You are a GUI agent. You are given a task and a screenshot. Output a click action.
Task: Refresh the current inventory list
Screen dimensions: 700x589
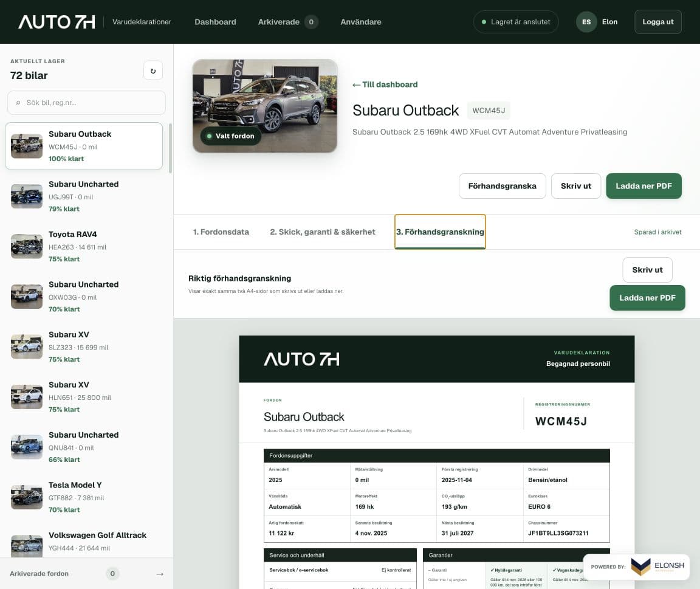click(x=153, y=71)
